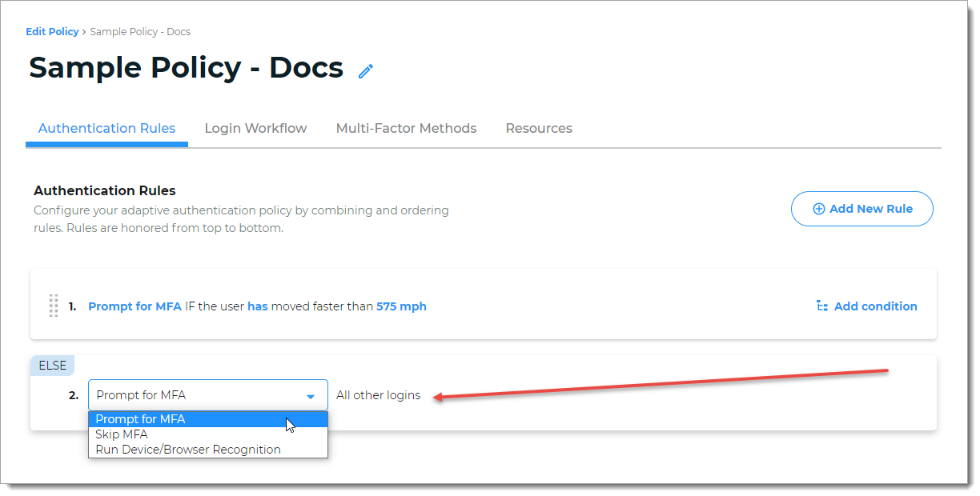Switch to the Login Workflow tab
This screenshot has height=496, width=980.
pos(255,128)
